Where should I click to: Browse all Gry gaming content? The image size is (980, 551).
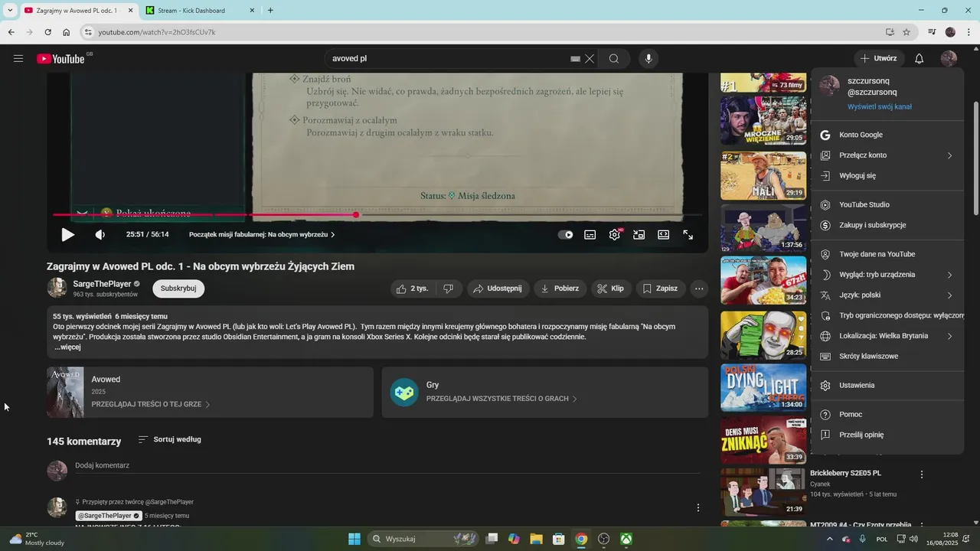click(x=545, y=392)
